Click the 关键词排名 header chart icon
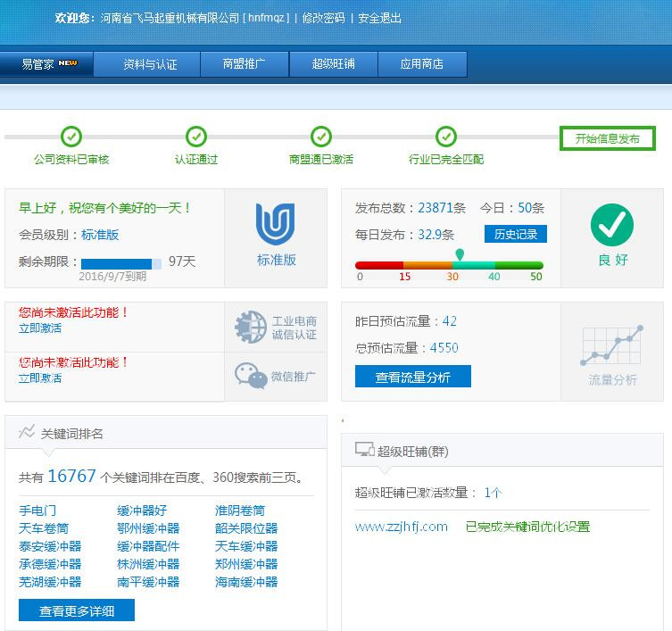The height and width of the screenshot is (631, 672). coord(27,433)
